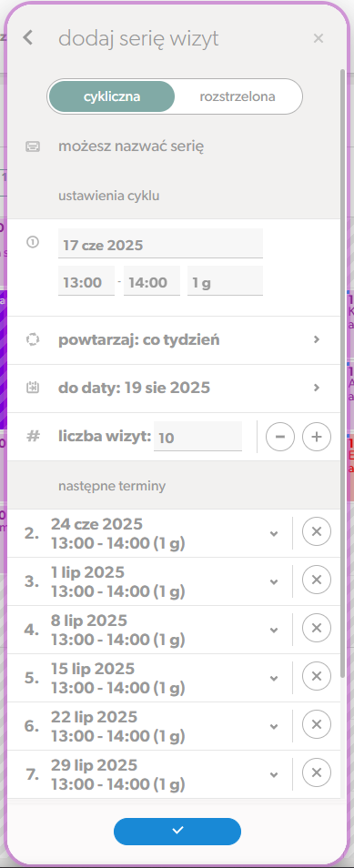The width and height of the screenshot is (354, 868).
Task: Click the repeat cycle icon
Action: tap(33, 339)
